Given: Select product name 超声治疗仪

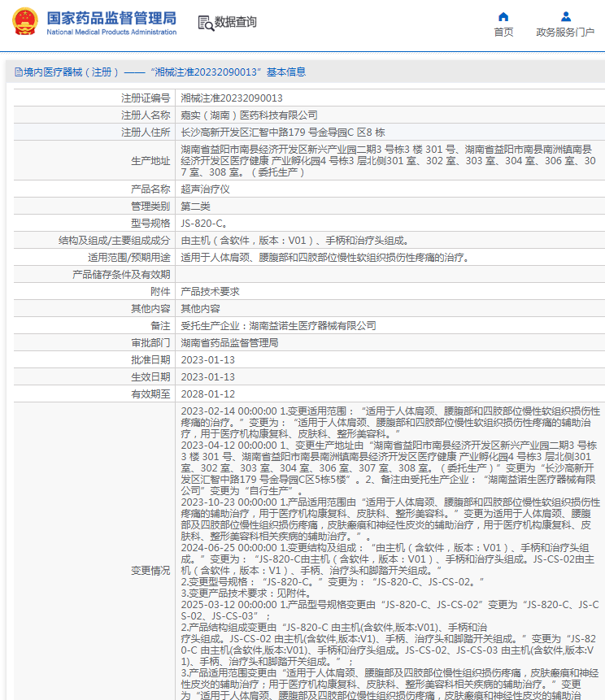Looking at the screenshot, I should 205,189.
